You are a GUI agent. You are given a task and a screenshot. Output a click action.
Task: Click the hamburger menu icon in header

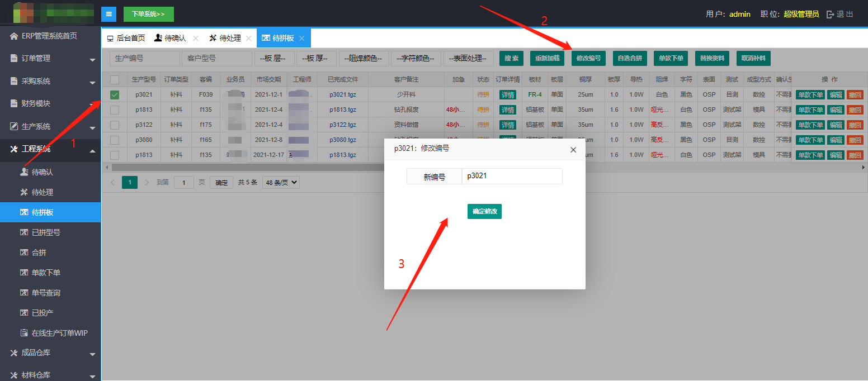tap(108, 14)
